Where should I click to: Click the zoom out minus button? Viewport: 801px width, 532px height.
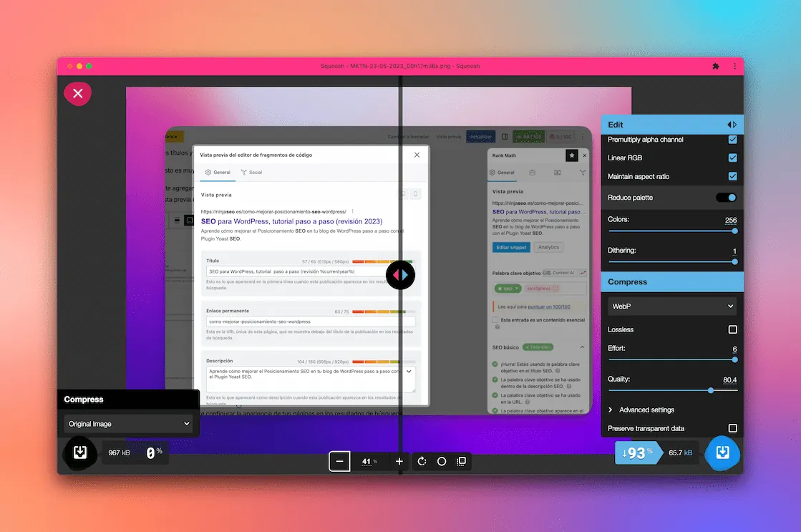(x=339, y=461)
